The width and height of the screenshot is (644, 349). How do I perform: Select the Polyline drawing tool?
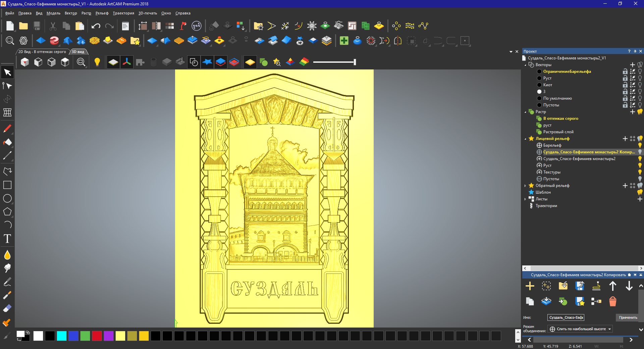(x=7, y=171)
